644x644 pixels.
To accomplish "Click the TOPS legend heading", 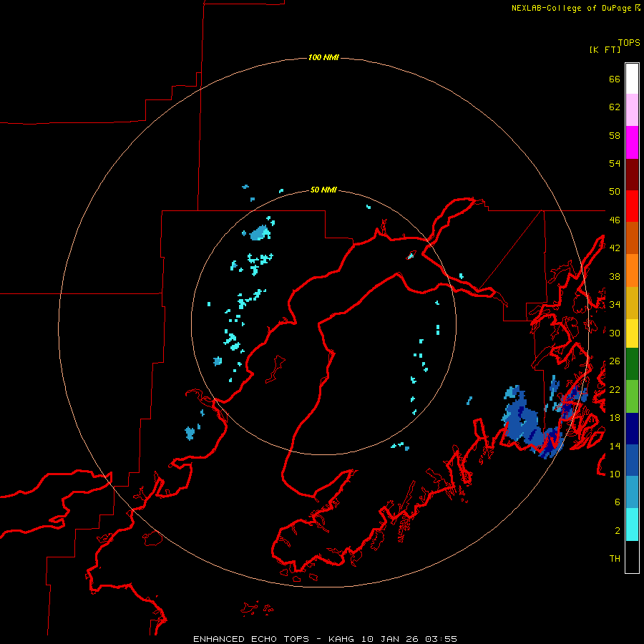I will click(629, 43).
